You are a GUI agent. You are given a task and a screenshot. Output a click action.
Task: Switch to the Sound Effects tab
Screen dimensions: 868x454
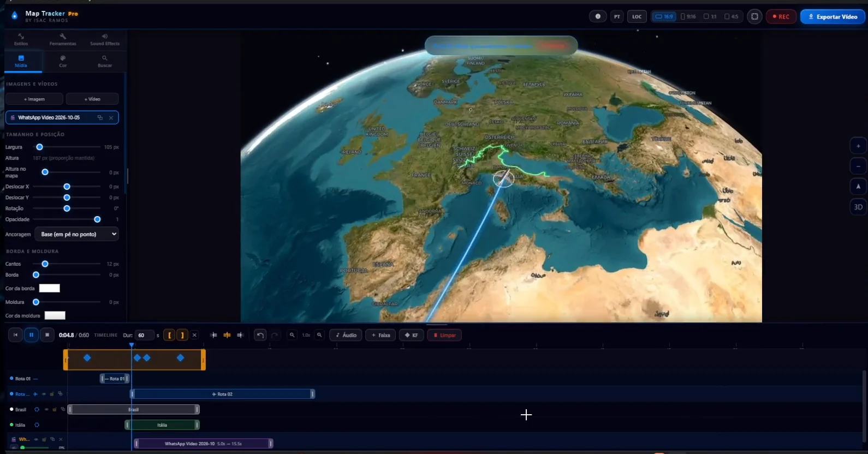[x=105, y=39]
